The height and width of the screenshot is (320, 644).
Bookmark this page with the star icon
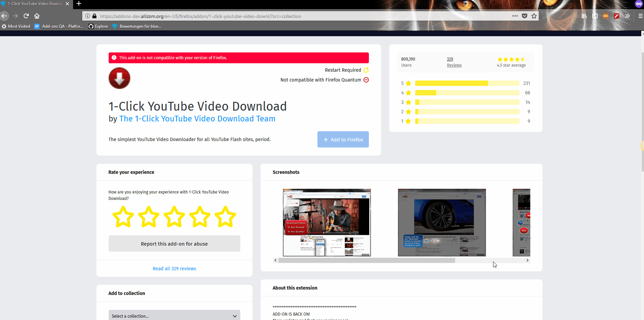(534, 16)
